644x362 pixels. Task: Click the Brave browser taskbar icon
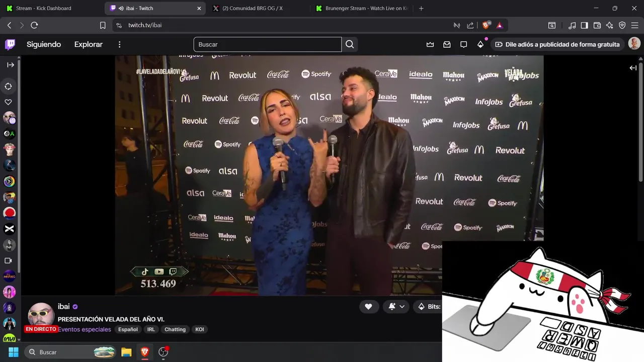[x=145, y=352]
